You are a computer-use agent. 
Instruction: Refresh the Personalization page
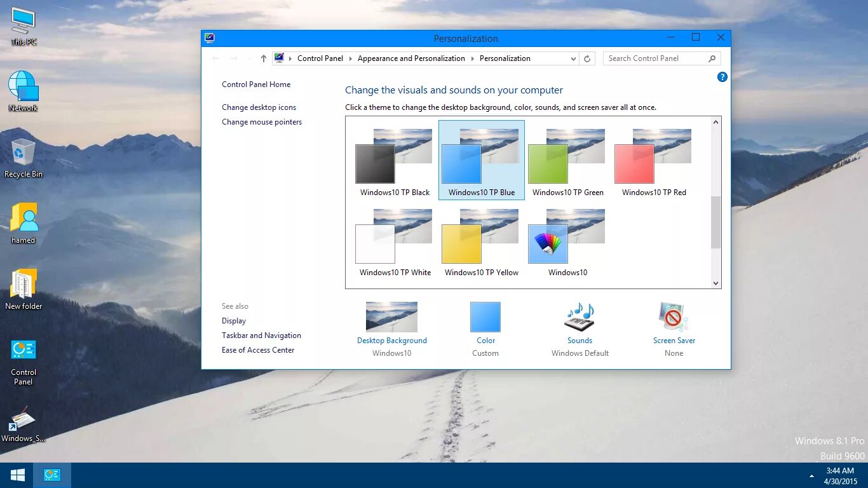point(587,58)
